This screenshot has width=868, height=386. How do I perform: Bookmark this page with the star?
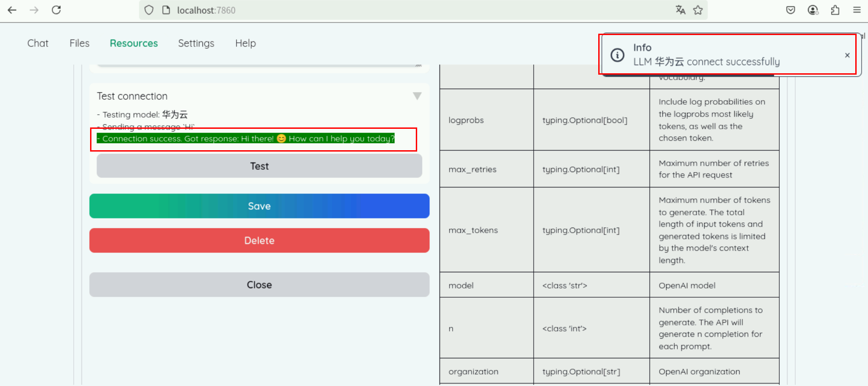click(698, 10)
